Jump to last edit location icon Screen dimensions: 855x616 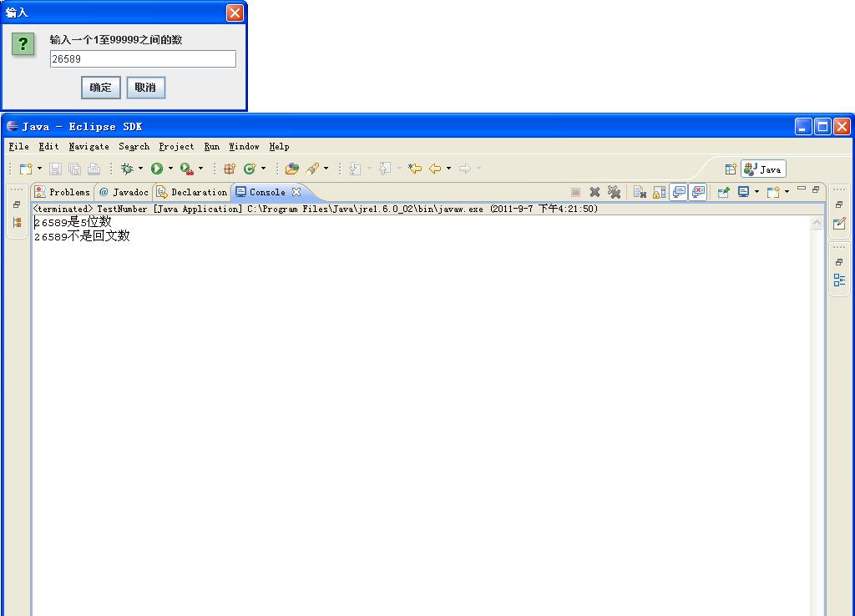[415, 169]
